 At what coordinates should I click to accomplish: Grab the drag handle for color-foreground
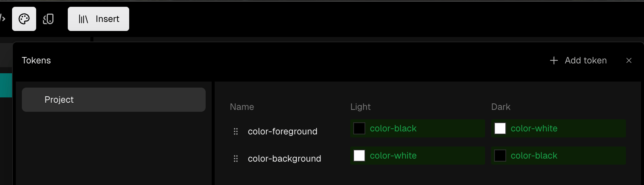pos(236,131)
